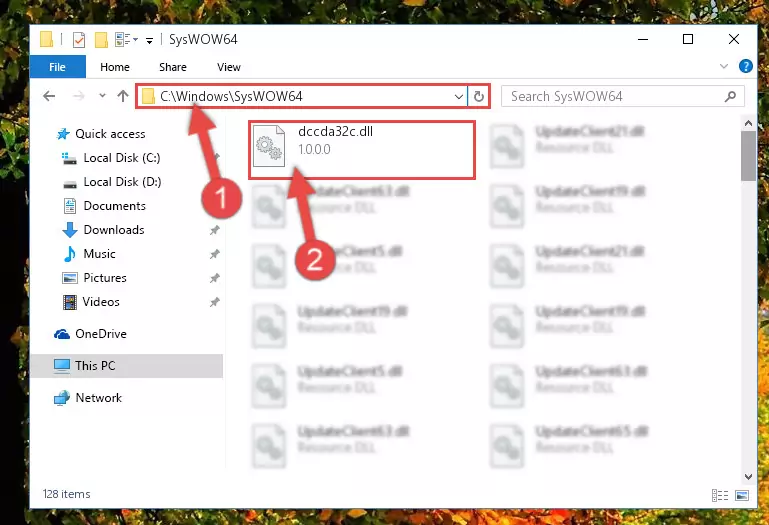
Task: Click the pin icon beside Pictures
Action: 214,278
